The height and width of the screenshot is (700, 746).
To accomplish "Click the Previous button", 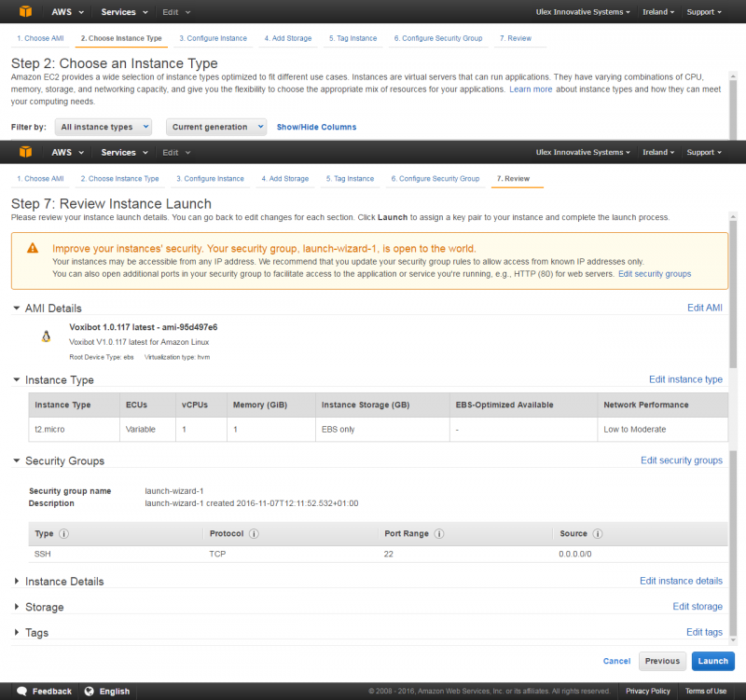I will (x=662, y=661).
